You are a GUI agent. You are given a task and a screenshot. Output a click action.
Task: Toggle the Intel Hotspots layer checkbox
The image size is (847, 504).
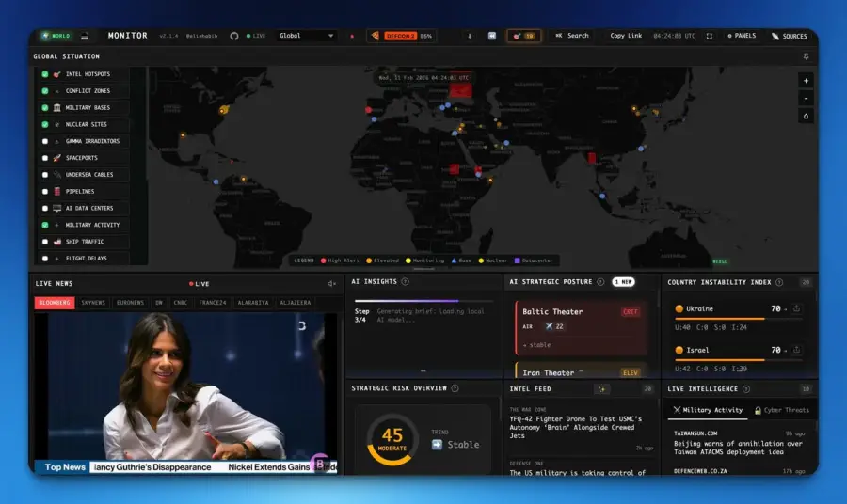[45, 74]
